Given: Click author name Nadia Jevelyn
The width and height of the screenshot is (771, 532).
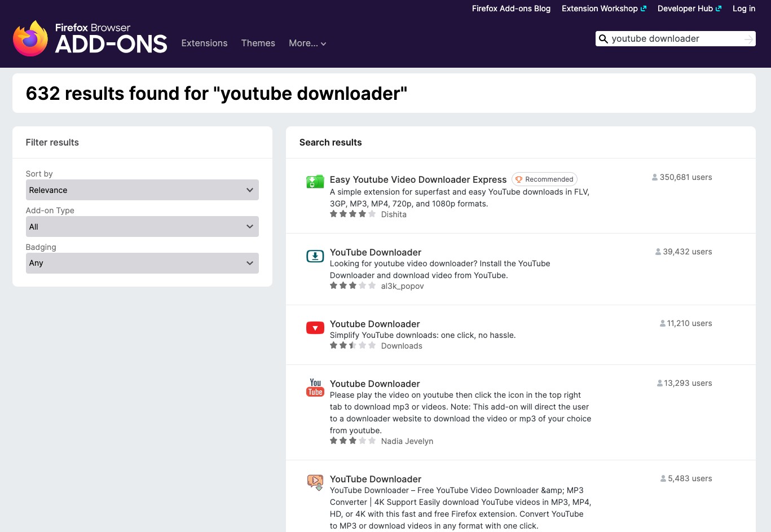Looking at the screenshot, I should [x=407, y=441].
